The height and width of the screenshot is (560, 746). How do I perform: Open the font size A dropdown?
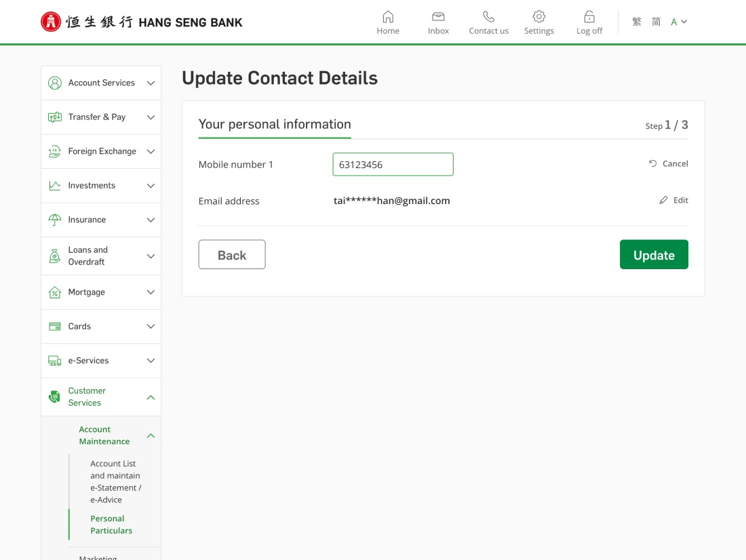click(x=679, y=22)
